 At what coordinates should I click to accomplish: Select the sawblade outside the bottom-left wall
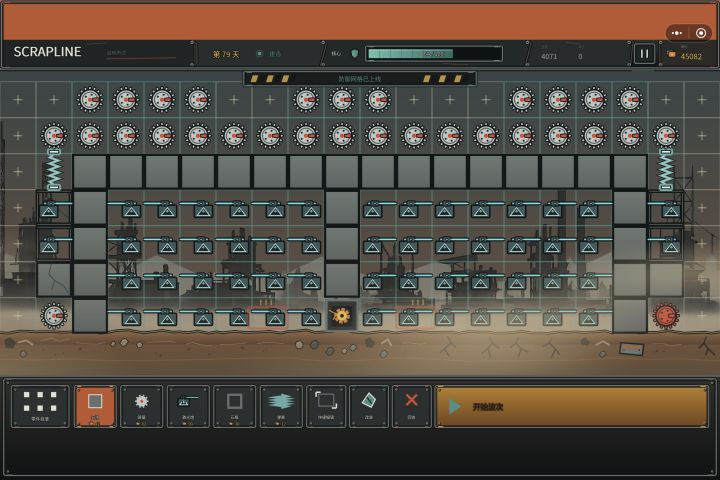coord(54,316)
